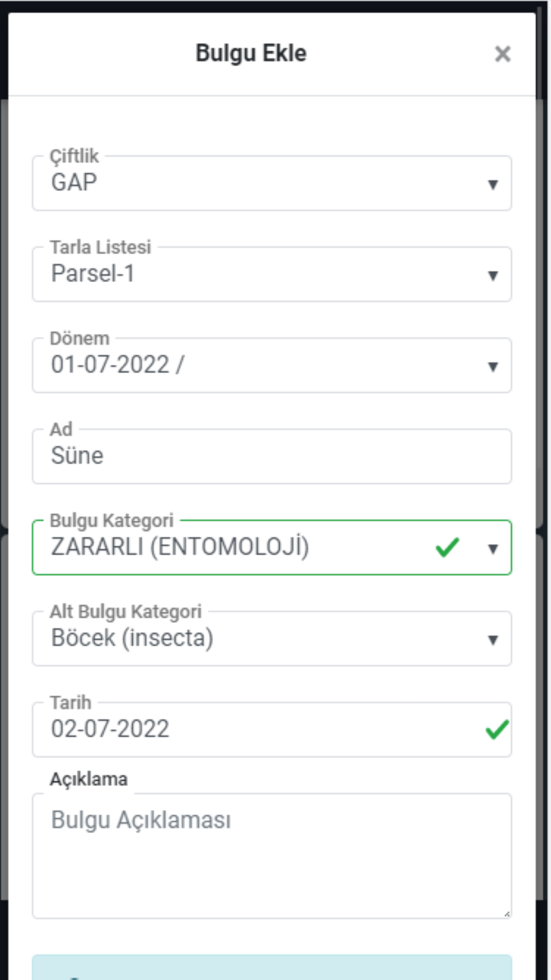Close the Bulgu Ekle dialog
The width and height of the screenshot is (551, 980).
pyautogui.click(x=502, y=54)
